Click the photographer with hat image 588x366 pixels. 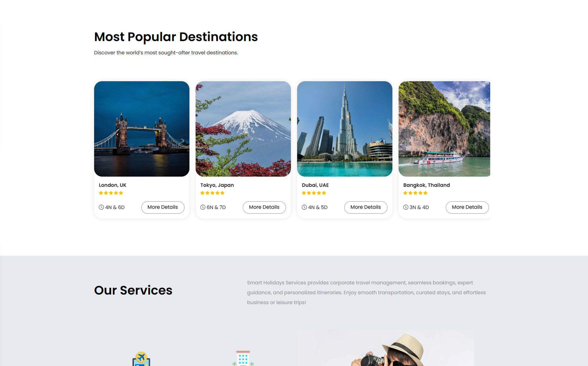(x=386, y=348)
